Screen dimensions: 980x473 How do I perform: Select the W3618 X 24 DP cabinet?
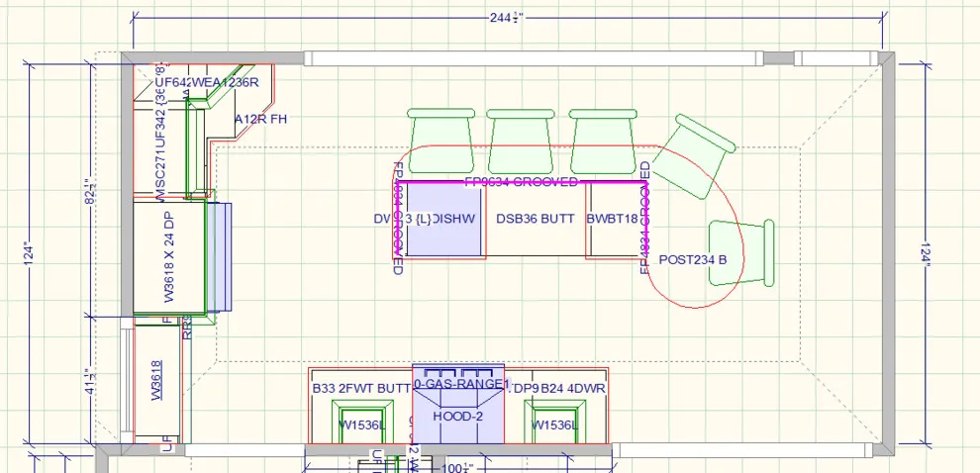click(169, 257)
